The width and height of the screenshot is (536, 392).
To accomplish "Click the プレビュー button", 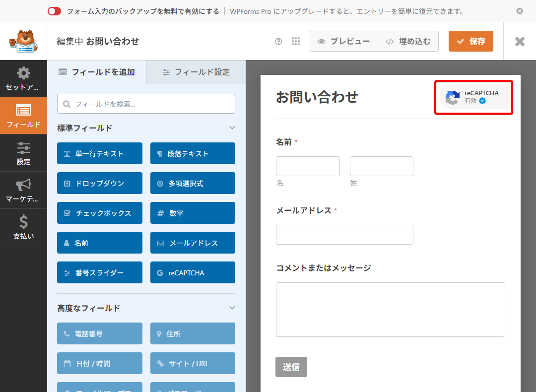I will tap(344, 42).
